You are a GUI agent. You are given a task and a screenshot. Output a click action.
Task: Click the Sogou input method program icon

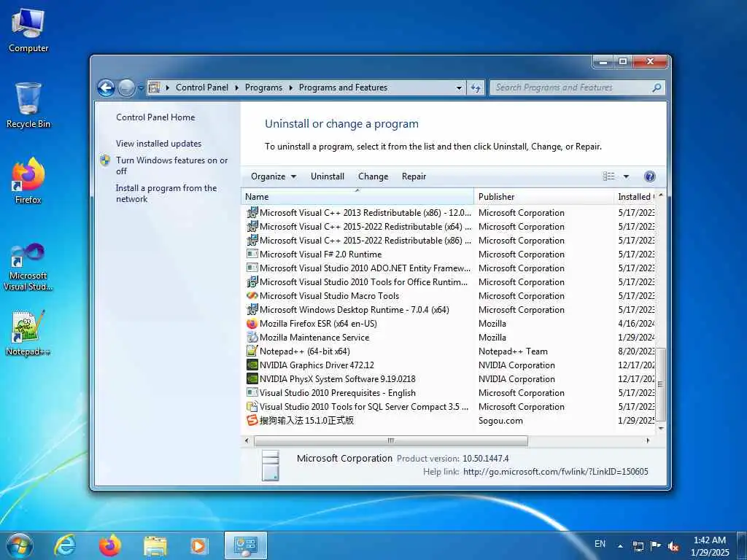point(252,421)
